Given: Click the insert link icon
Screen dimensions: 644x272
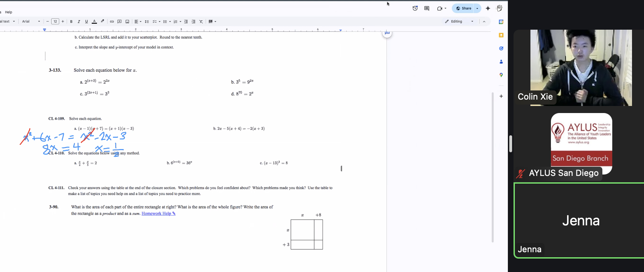Looking at the screenshot, I should pos(112,22).
